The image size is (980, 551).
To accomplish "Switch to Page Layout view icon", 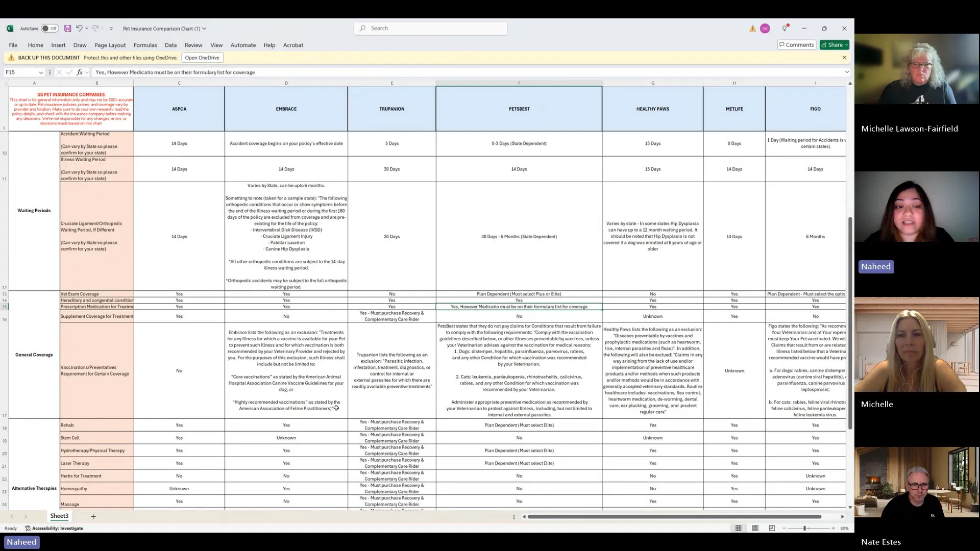I will click(x=755, y=528).
